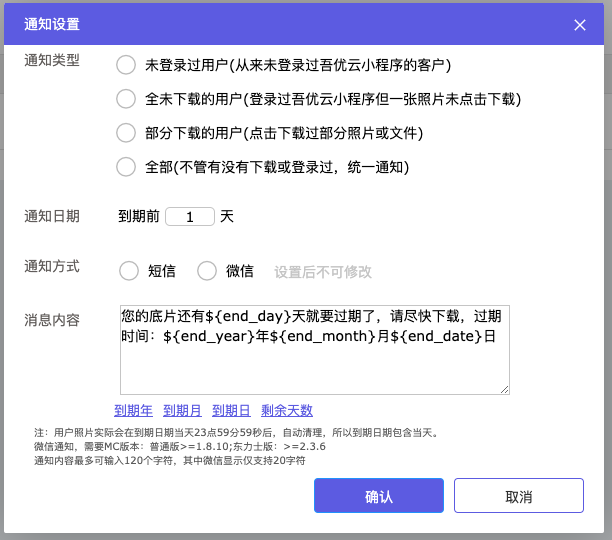Select 全部 to notify all users
Image resolution: width=612 pixels, height=540 pixels.
[126, 167]
